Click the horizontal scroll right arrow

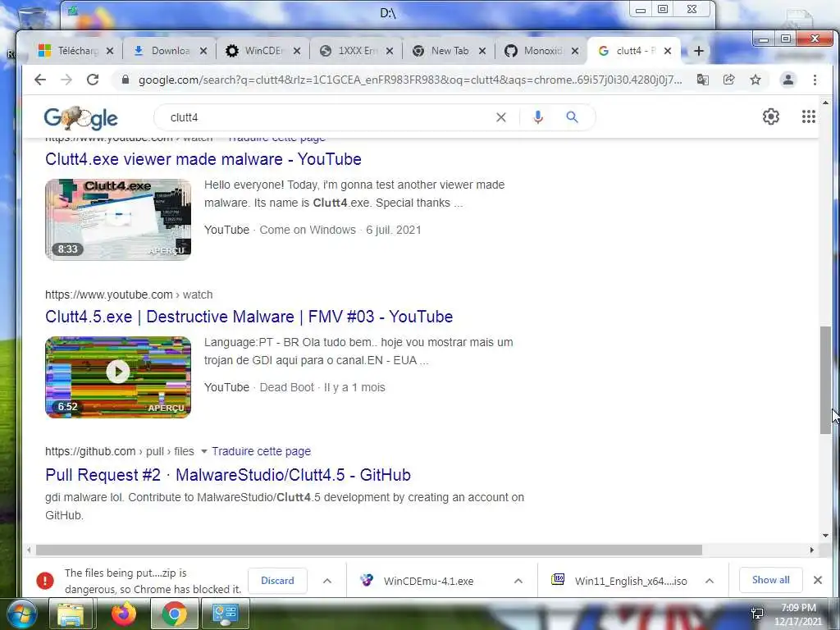[811, 550]
